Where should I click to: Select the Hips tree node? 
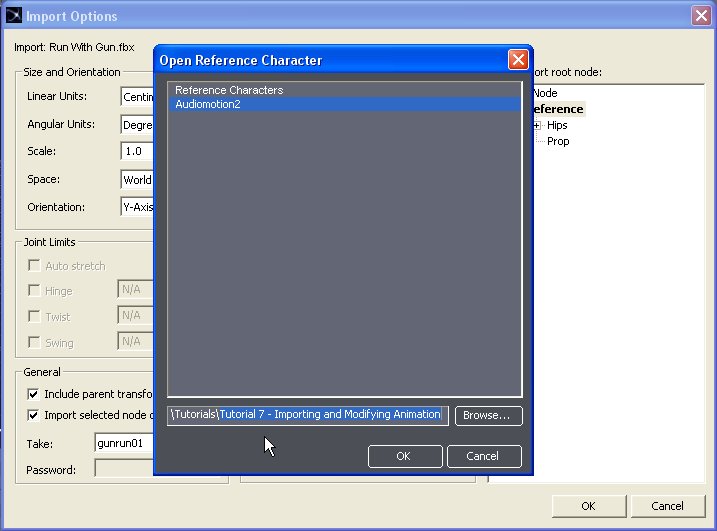pyautogui.click(x=557, y=125)
